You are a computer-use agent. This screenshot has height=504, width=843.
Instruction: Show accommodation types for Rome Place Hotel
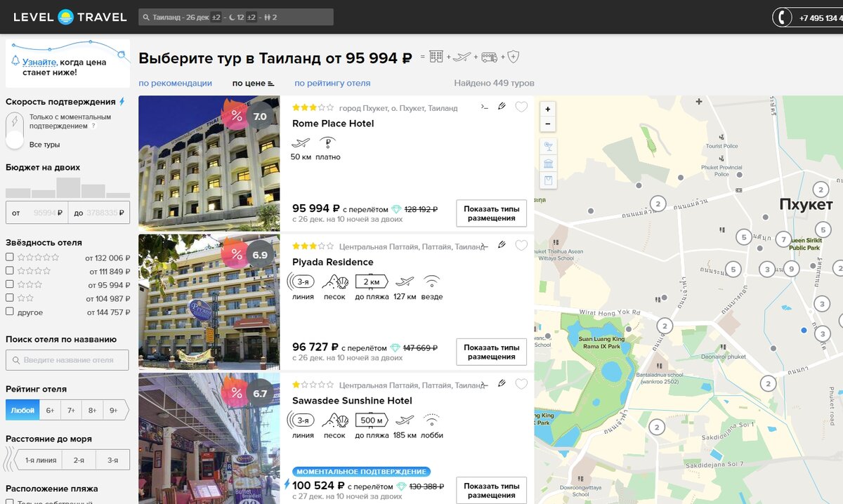491,213
